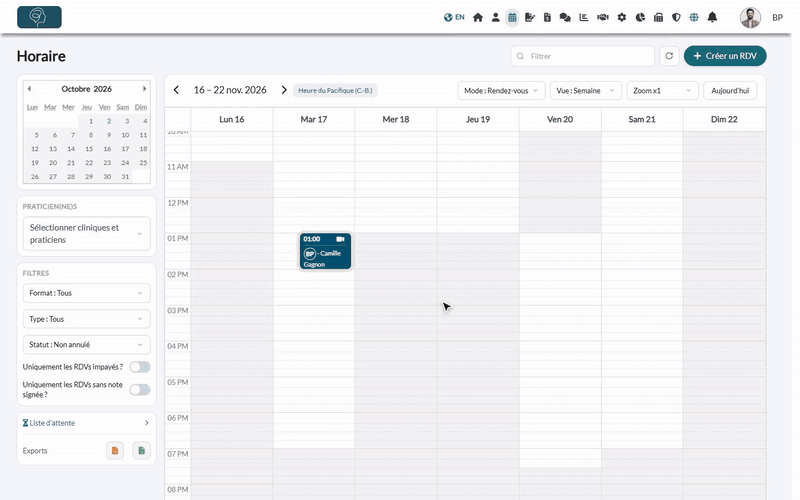The image size is (800, 500).
Task: Open the chat messages icon
Action: [x=565, y=17]
